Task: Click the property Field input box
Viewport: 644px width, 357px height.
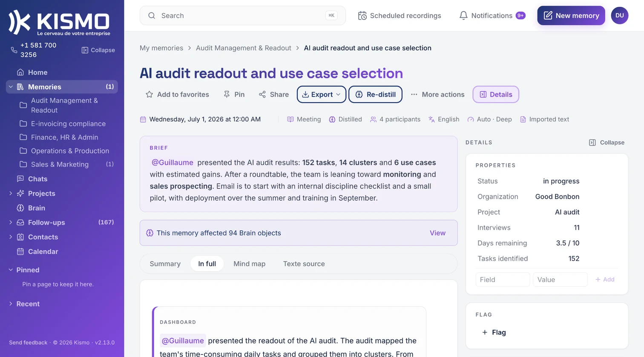Action: (503, 280)
